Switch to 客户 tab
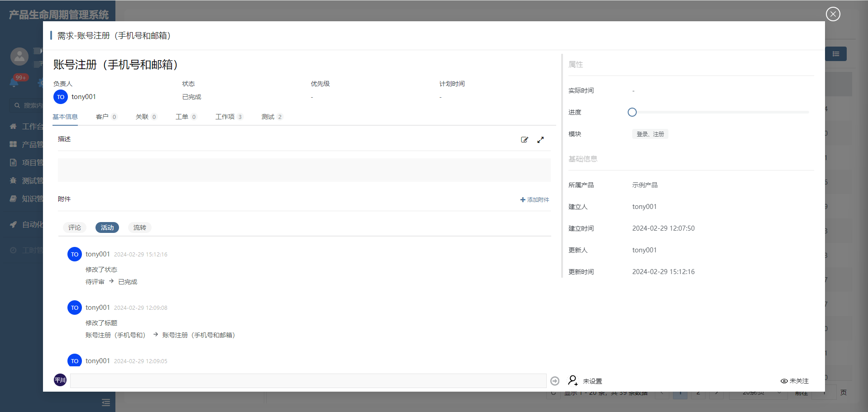Image resolution: width=868 pixels, height=412 pixels. click(x=107, y=117)
